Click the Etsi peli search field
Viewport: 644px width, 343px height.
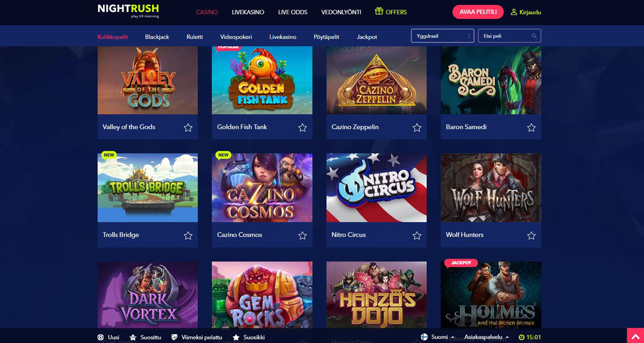tap(509, 36)
